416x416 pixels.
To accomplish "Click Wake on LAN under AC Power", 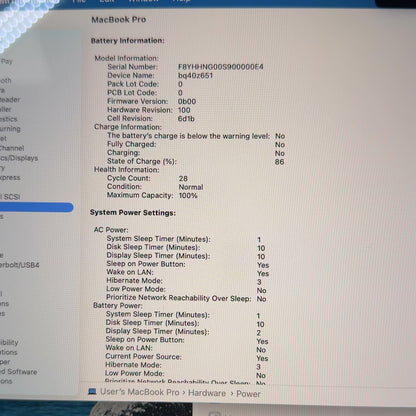I will 130,272.
